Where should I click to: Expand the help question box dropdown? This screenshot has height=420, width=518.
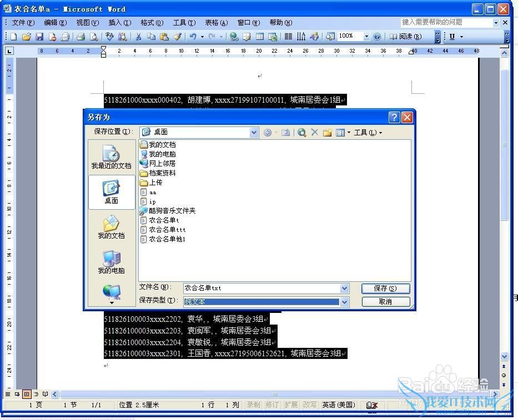pos(496,23)
